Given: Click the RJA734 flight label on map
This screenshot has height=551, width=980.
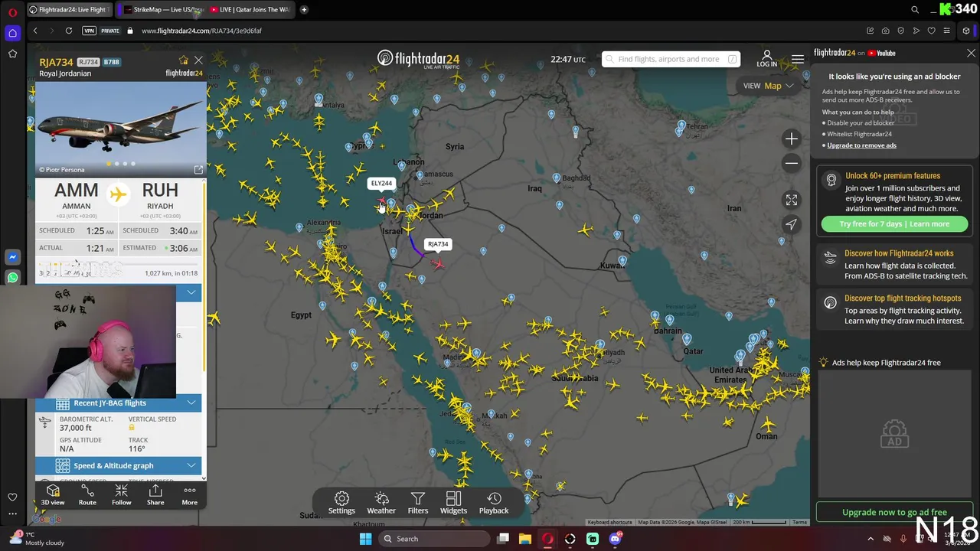Looking at the screenshot, I should coord(438,244).
